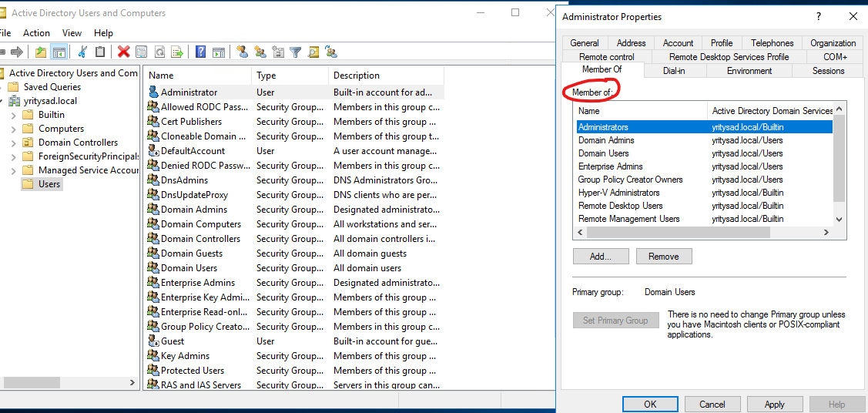Switch to the Dial-in tab
Image resolution: width=868 pixels, height=413 pixels.
[675, 70]
